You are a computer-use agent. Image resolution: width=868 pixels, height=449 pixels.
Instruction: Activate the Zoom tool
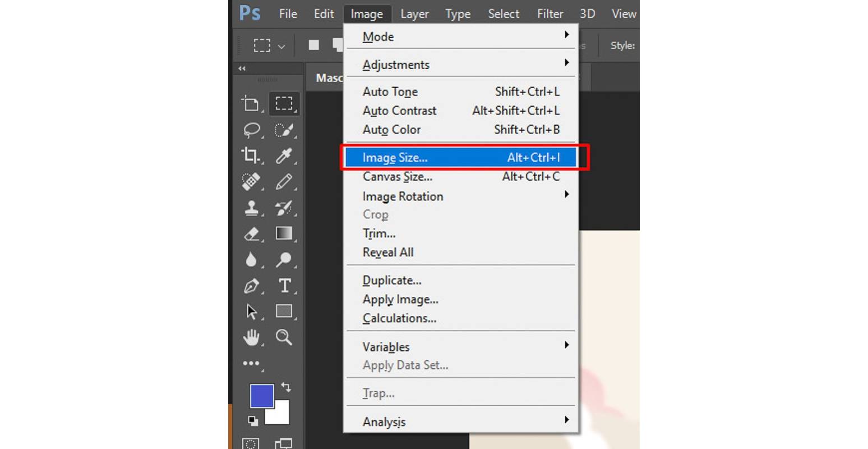284,337
